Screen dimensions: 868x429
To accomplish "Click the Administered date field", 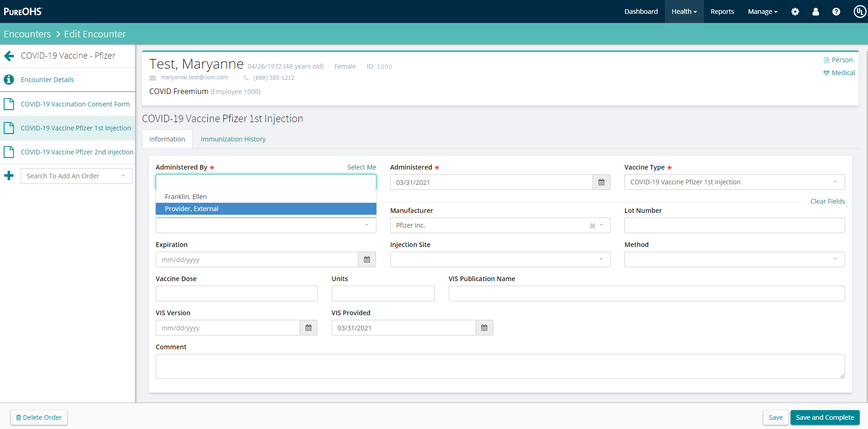I will pyautogui.click(x=491, y=182).
